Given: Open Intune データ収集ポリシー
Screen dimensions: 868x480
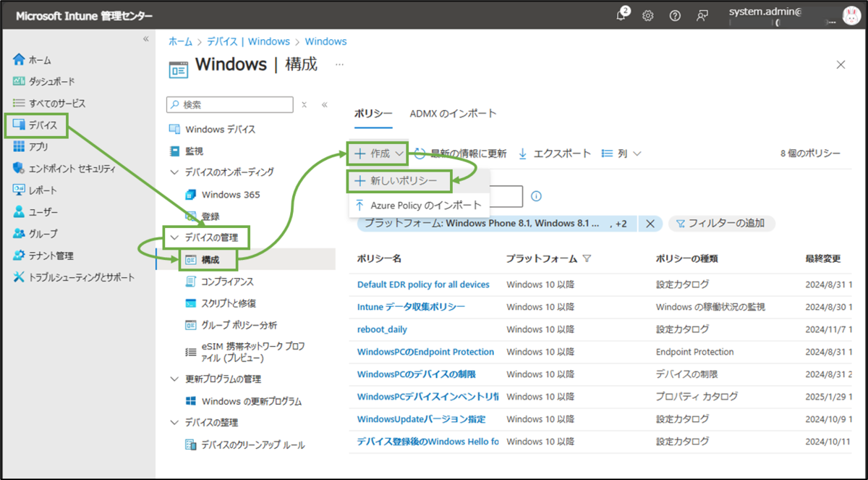Looking at the screenshot, I should click(x=411, y=307).
